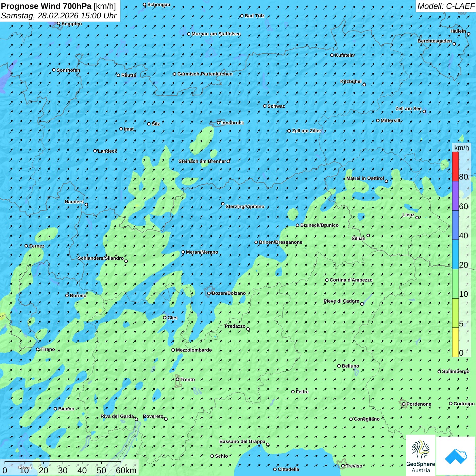The width and height of the screenshot is (476, 476).
Task: Click the Schlanders/Silandro label
Action: (x=101, y=258)
